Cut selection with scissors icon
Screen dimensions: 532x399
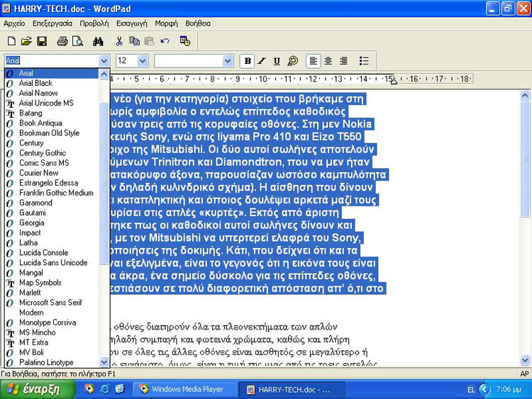(118, 41)
